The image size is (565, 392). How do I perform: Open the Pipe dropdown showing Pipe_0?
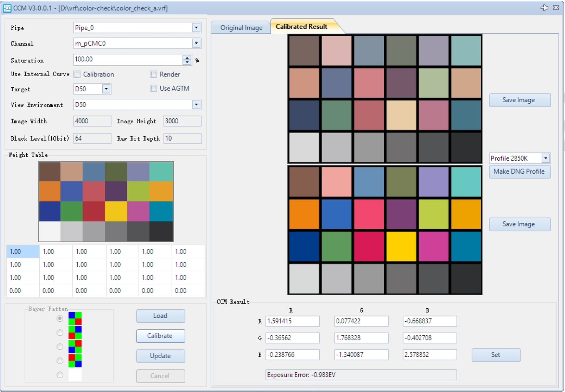pos(196,28)
